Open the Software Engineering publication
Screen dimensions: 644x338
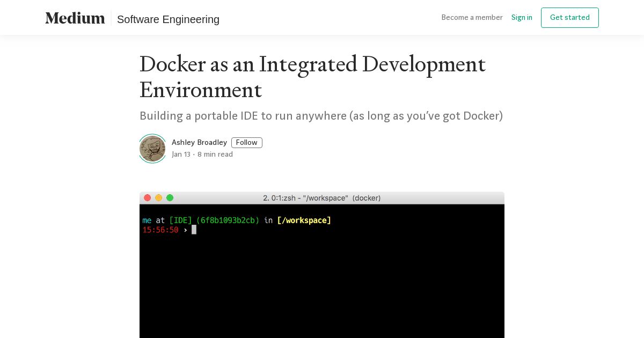pos(168,19)
